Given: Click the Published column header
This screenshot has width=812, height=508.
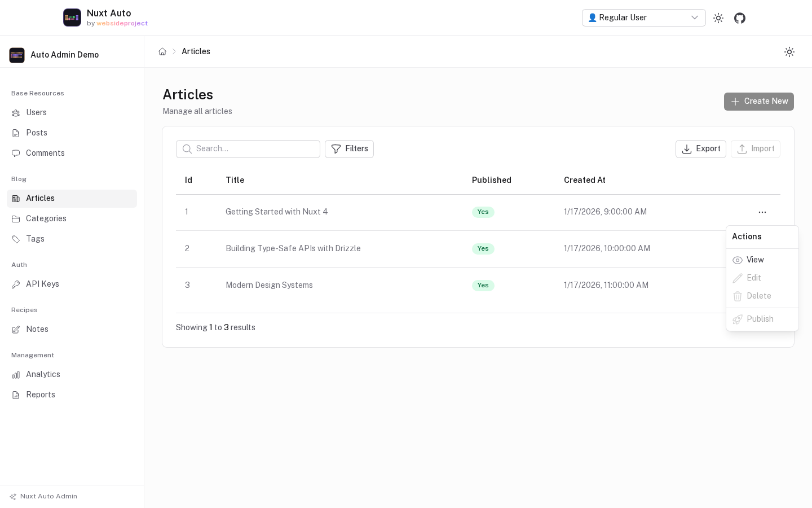Looking at the screenshot, I should (x=492, y=180).
